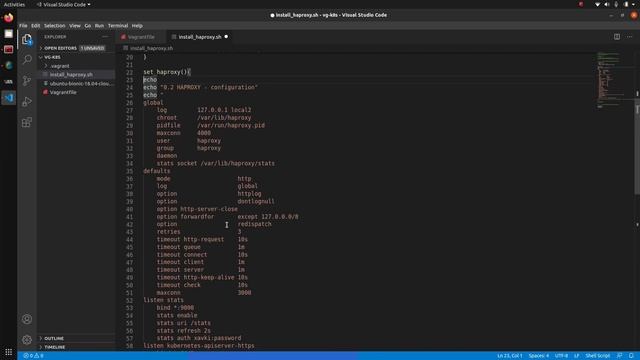Click the globe browser icon in the dock
The image size is (640, 360).
pyautogui.click(x=9, y=66)
